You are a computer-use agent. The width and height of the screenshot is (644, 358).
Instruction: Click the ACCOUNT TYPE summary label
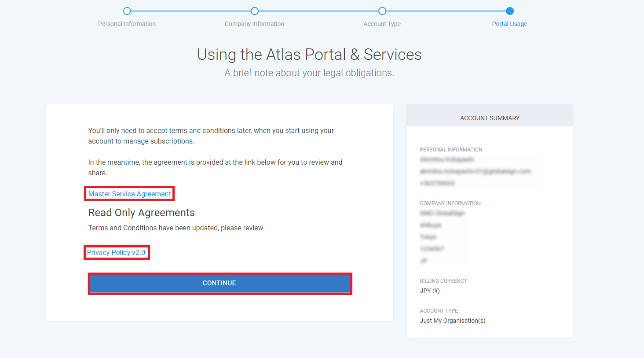click(x=439, y=311)
